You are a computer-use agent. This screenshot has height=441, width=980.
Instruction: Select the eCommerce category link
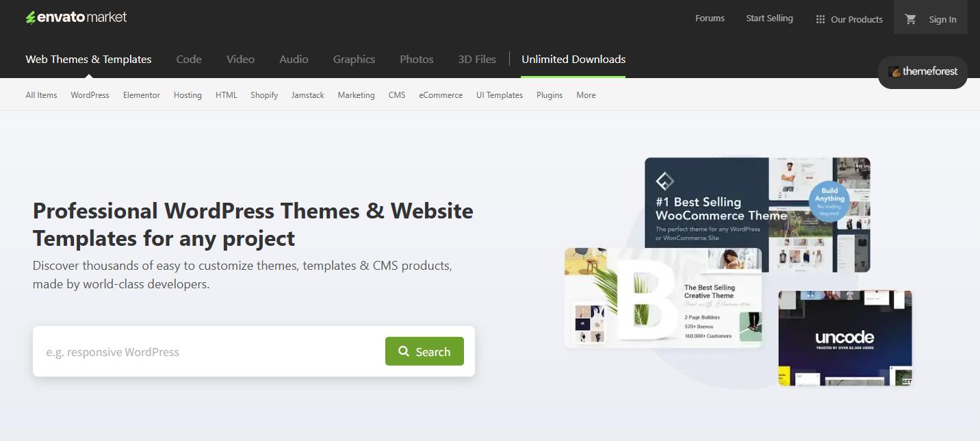[440, 94]
